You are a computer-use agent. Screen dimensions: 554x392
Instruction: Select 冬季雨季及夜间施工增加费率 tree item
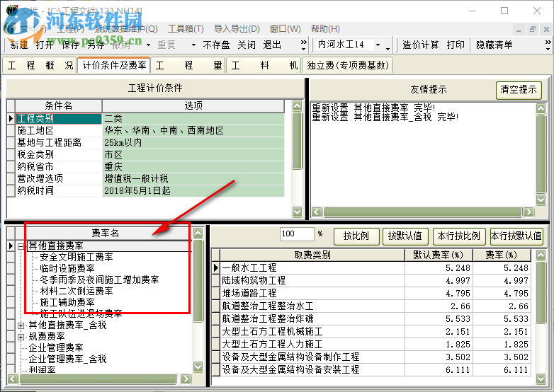(99, 279)
